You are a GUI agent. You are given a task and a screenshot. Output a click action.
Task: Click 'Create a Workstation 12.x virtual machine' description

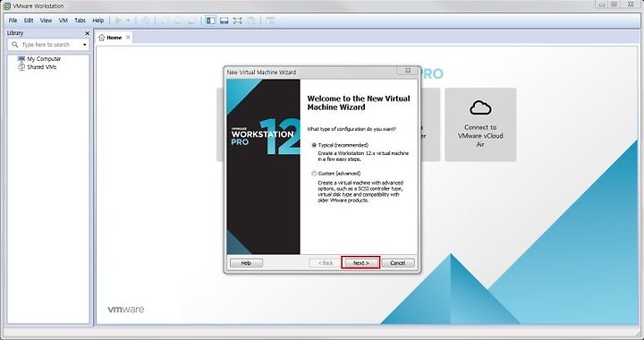coord(363,156)
